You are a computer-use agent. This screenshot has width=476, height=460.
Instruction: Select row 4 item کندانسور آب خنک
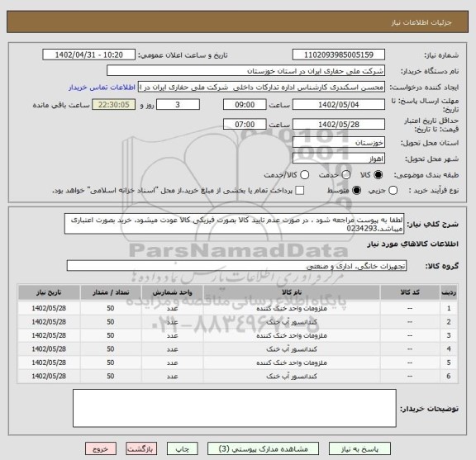pos(292,349)
